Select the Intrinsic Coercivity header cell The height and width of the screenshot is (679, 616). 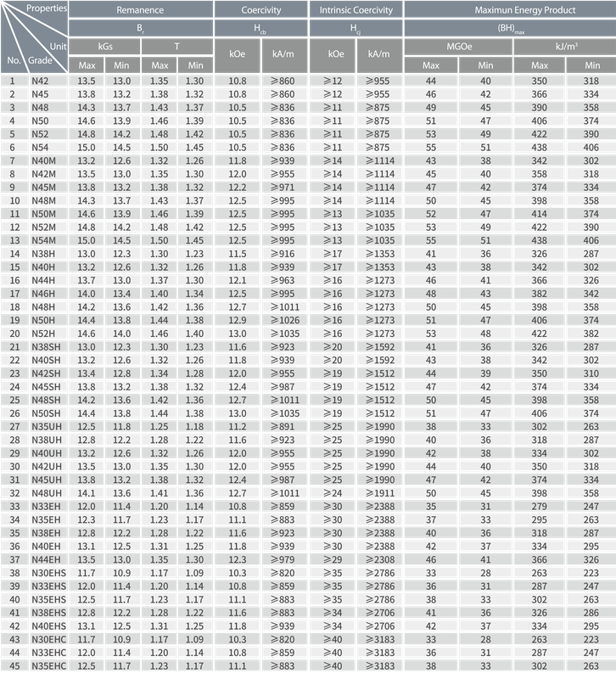[356, 10]
